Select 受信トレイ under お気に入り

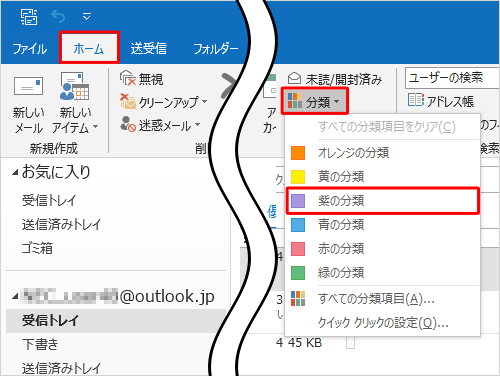[x=49, y=200]
